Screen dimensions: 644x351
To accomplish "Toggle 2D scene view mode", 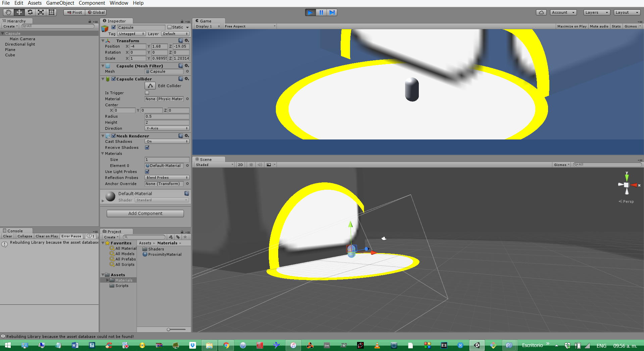I will (x=240, y=165).
